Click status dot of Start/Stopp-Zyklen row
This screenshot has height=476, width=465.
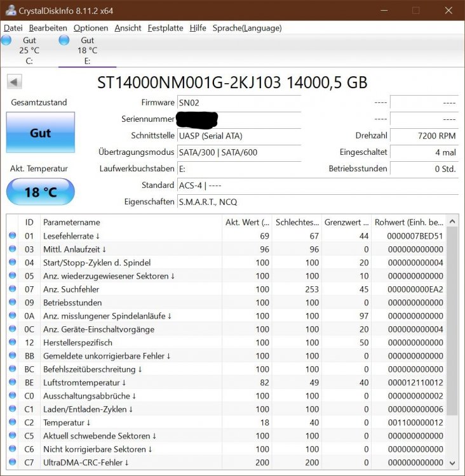[x=13, y=262]
